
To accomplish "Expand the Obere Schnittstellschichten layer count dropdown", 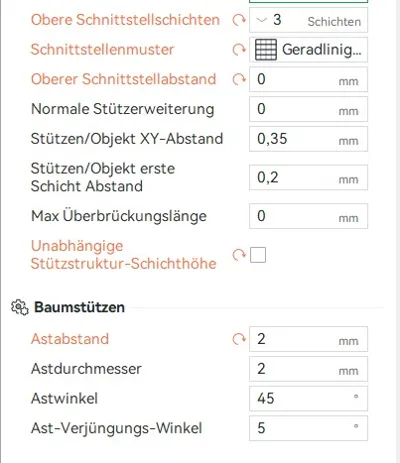I will coord(308,20).
